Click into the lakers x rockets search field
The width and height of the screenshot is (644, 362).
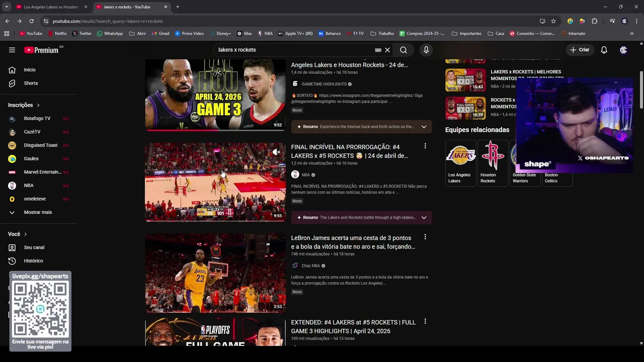[x=294, y=50]
